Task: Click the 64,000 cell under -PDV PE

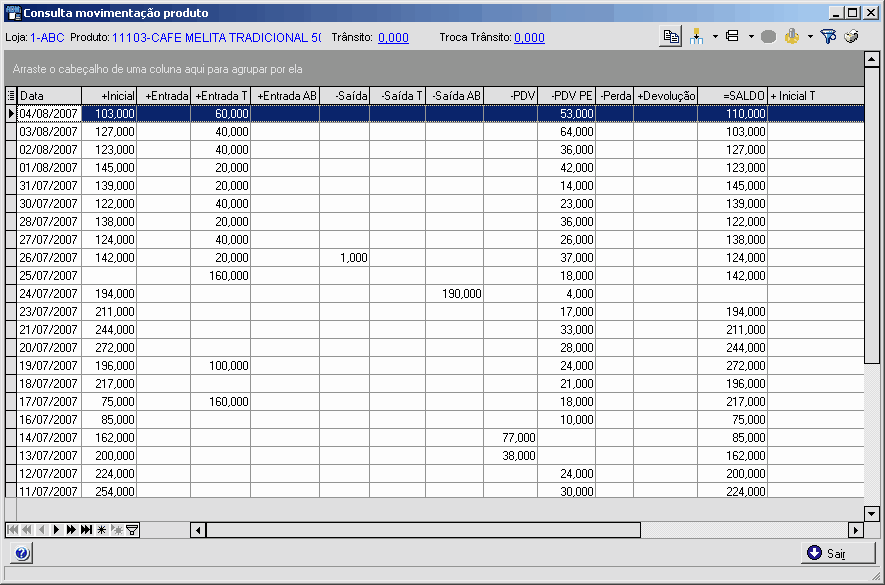Action: (x=566, y=132)
